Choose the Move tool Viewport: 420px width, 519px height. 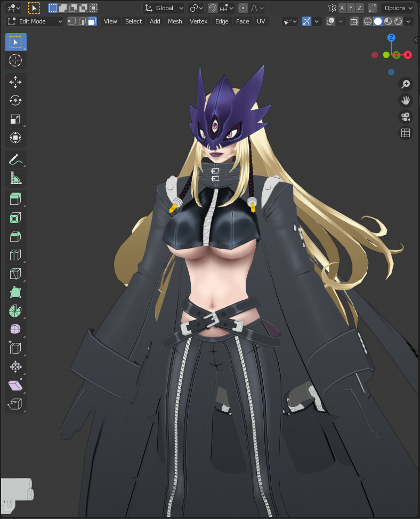click(x=15, y=82)
